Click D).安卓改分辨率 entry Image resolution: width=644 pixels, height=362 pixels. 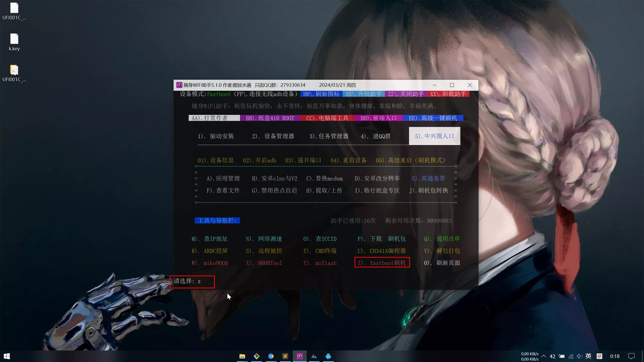pyautogui.click(x=377, y=178)
